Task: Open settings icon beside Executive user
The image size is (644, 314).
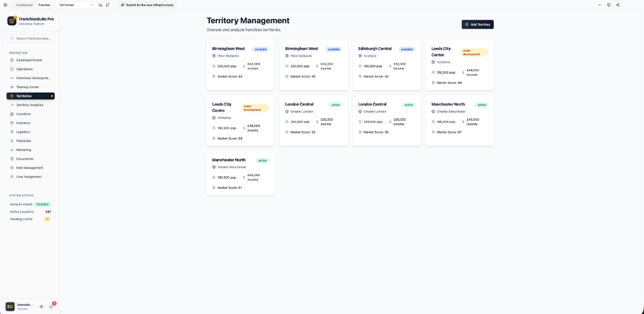Action: 41,306
